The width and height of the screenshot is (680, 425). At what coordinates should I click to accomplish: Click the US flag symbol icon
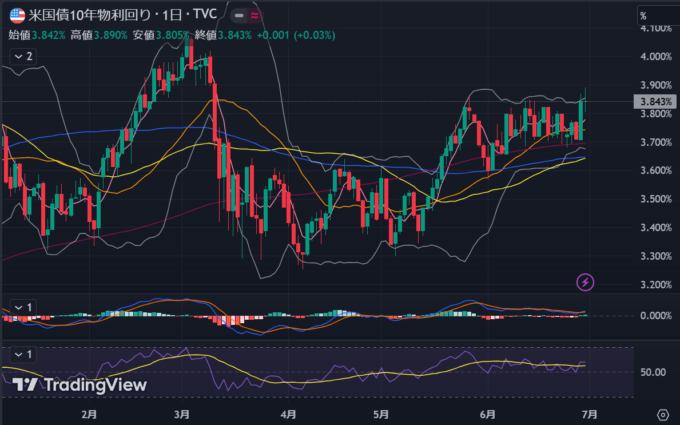click(14, 17)
